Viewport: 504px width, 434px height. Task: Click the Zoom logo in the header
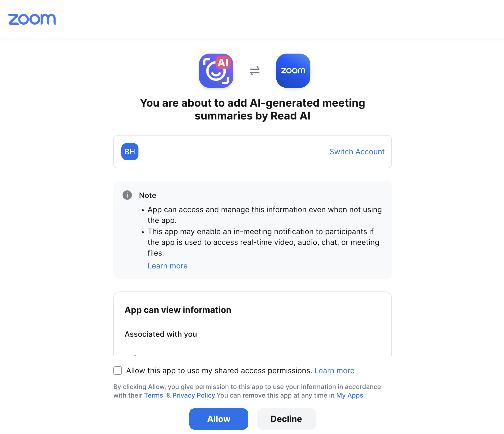[x=32, y=19]
